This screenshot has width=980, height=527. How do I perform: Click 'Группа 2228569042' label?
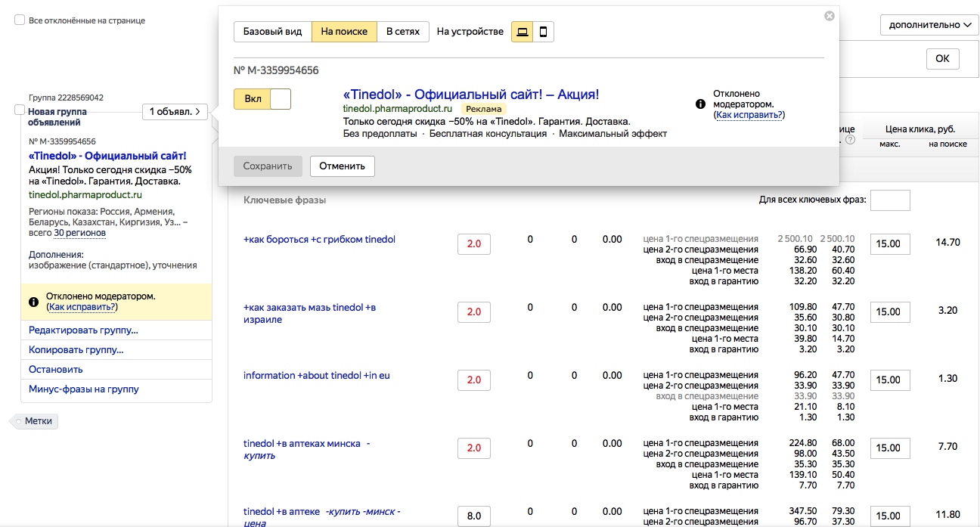coord(66,98)
